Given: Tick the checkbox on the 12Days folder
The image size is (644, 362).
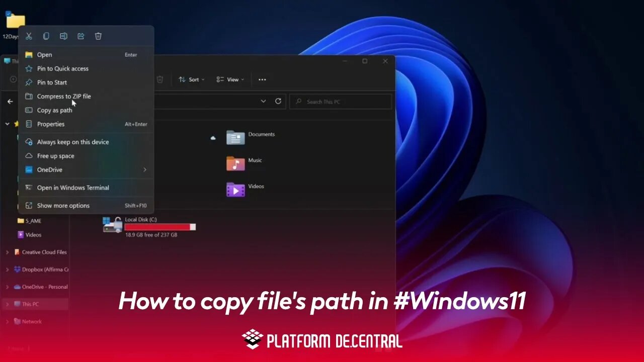Looking at the screenshot, I should [x=8, y=14].
